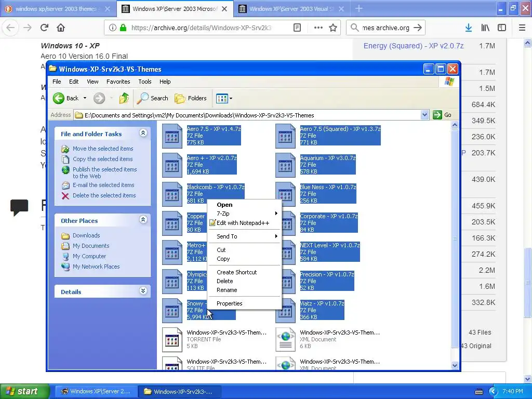Click the Up folder icon in Explorer
This screenshot has width=532, height=399.
coord(124,98)
